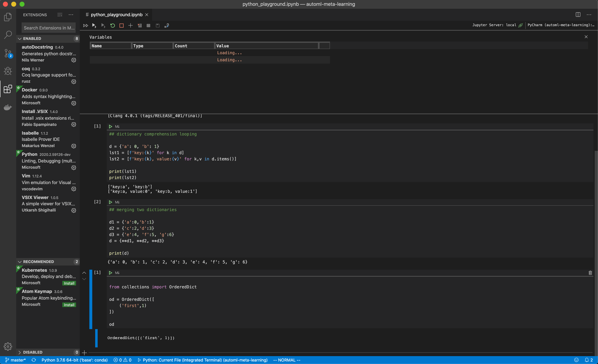Image resolution: width=598 pixels, height=364 pixels.
Task: Run the merging two dictionaries cell
Action: pyautogui.click(x=110, y=202)
